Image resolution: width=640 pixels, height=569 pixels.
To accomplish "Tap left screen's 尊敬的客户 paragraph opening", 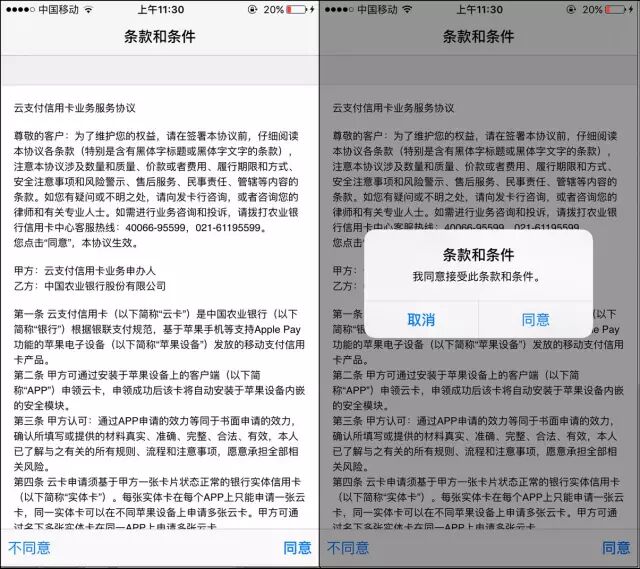I will (156, 136).
